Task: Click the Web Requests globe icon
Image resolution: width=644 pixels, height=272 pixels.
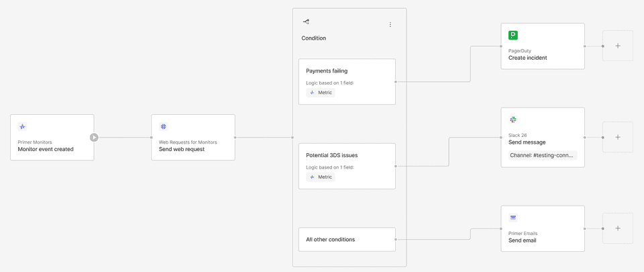Action: (x=164, y=126)
